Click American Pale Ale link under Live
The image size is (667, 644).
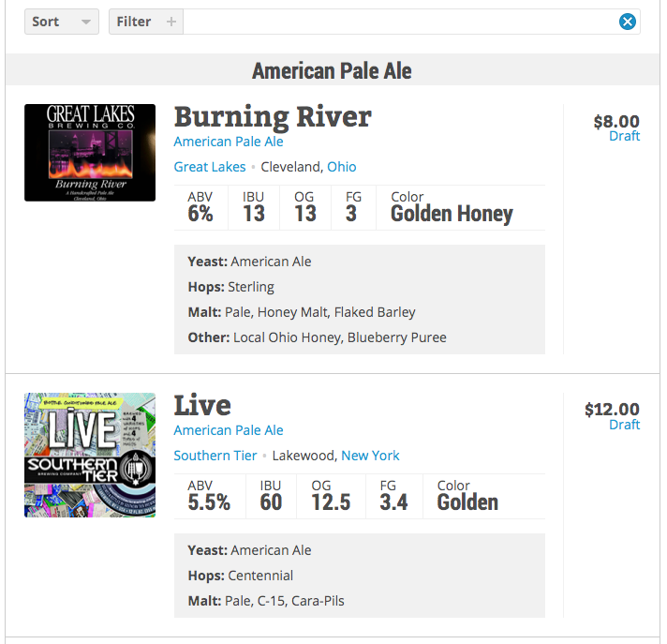point(229,430)
